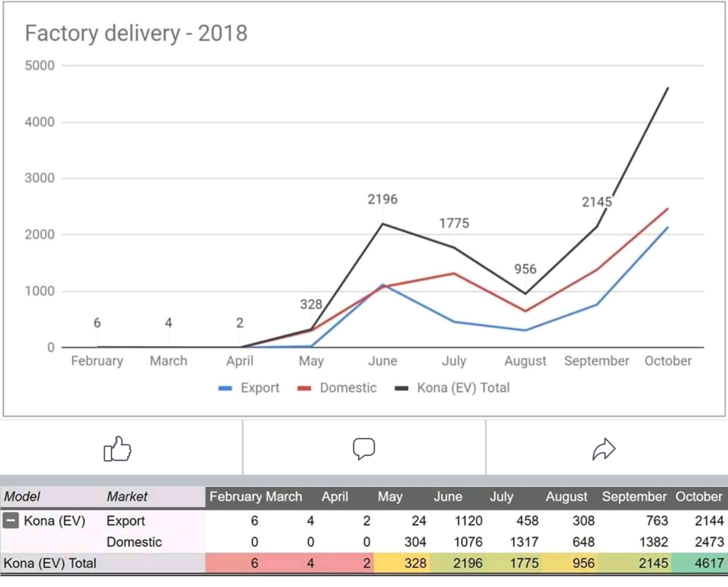Tap the thumbs-up Like icon
The height and width of the screenshot is (587, 728).
point(117,449)
